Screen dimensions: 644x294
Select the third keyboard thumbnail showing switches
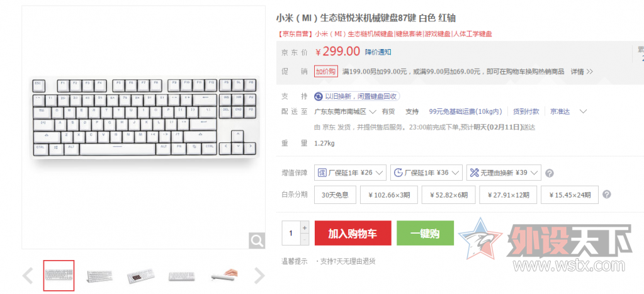(x=141, y=276)
